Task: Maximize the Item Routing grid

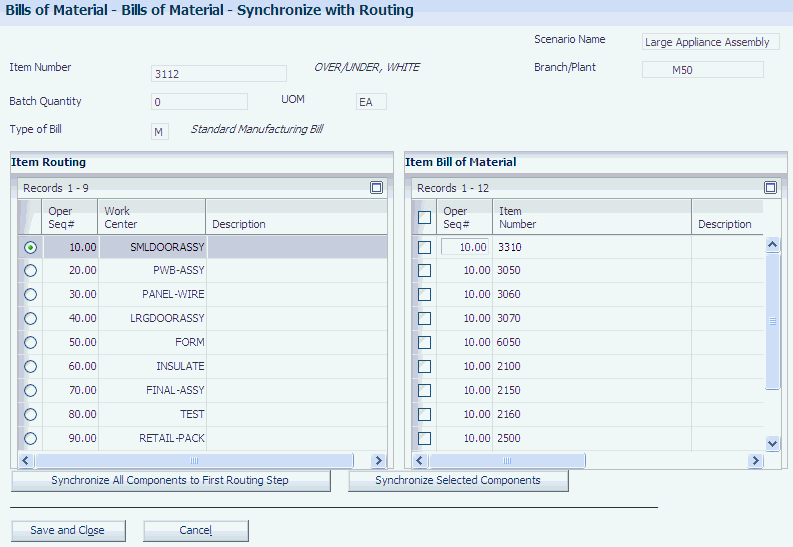Action: [376, 187]
